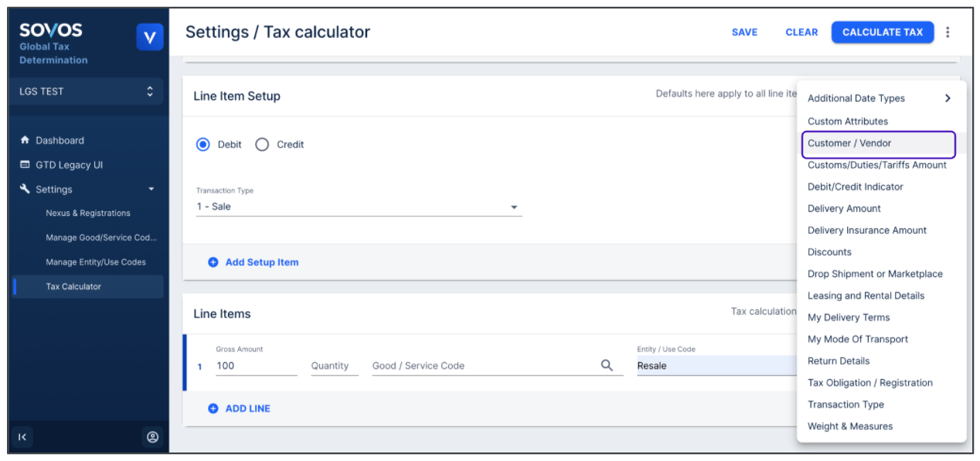The image size is (980, 461).
Task: Click the Gross Amount input field
Action: point(256,366)
